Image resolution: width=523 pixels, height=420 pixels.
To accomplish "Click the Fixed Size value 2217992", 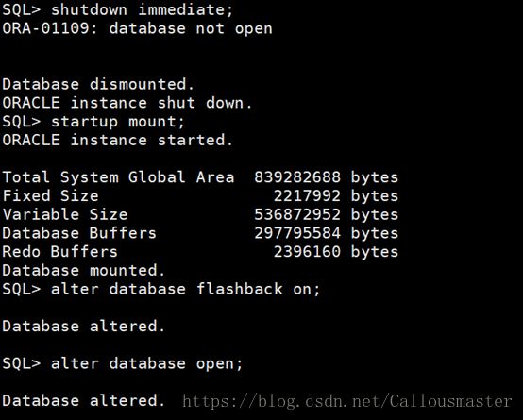I will [307, 195].
